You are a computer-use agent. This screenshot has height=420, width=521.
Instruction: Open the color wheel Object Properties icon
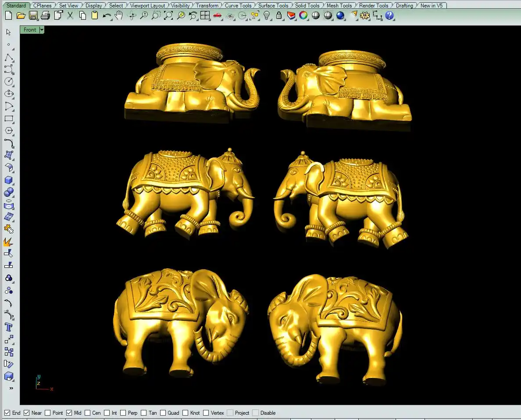[303, 16]
